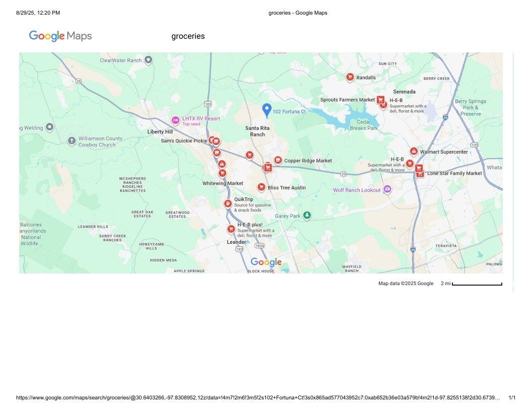532x411 pixels.
Task: Click the "Leander" city label
Action: tap(236, 242)
